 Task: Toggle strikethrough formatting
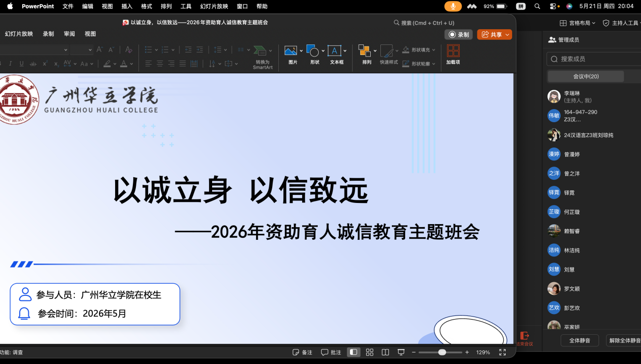click(x=33, y=64)
